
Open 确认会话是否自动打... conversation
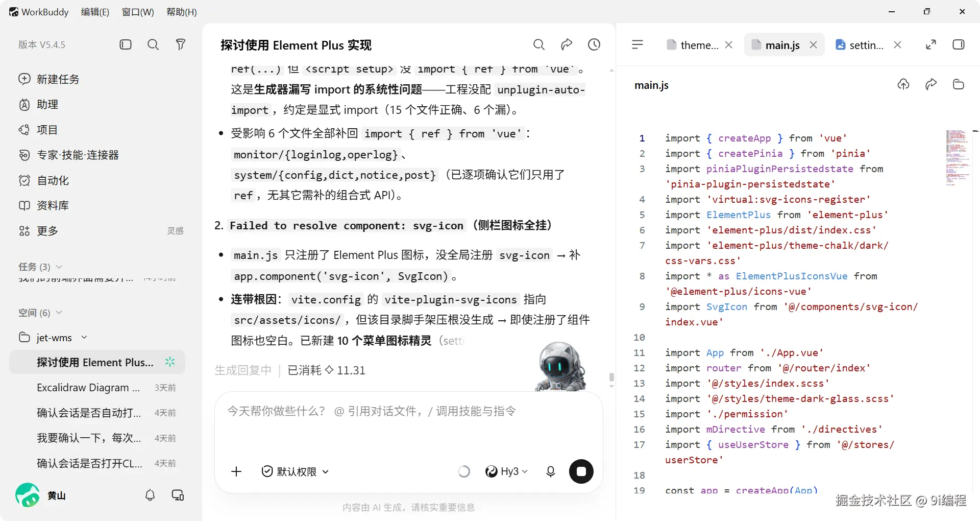pyautogui.click(x=97, y=413)
